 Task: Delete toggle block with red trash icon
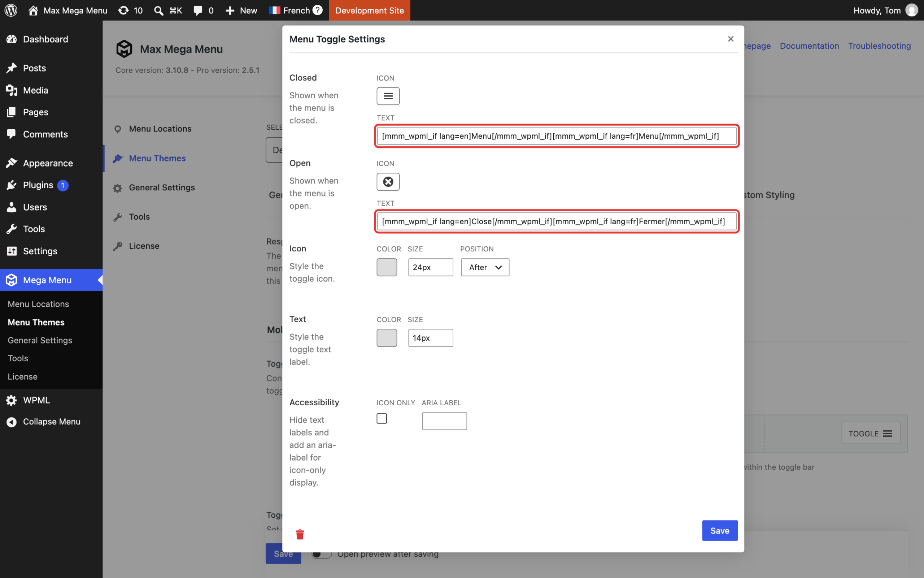[300, 534]
